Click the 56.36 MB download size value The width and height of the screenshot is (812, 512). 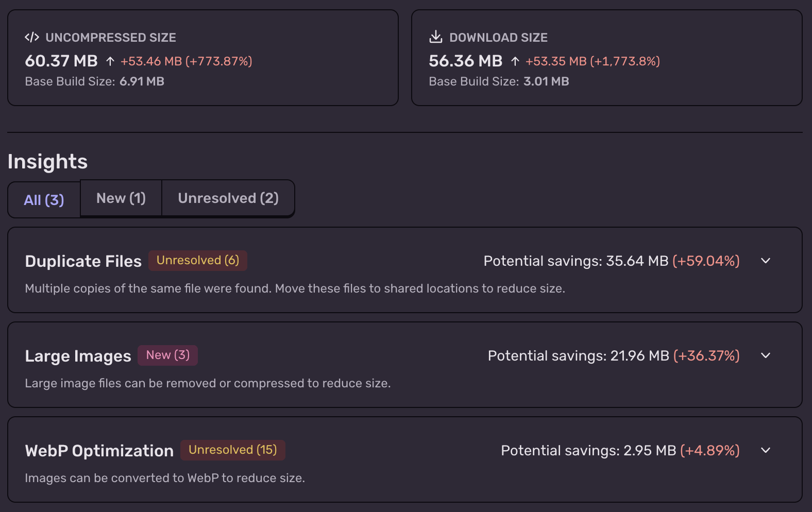pyautogui.click(x=465, y=61)
